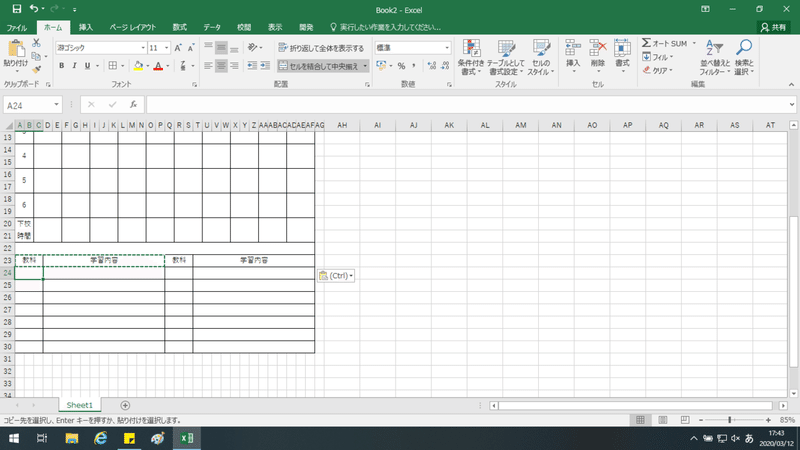Open the font name dropdown
Image resolution: width=800 pixels, height=450 pixels.
[143, 48]
